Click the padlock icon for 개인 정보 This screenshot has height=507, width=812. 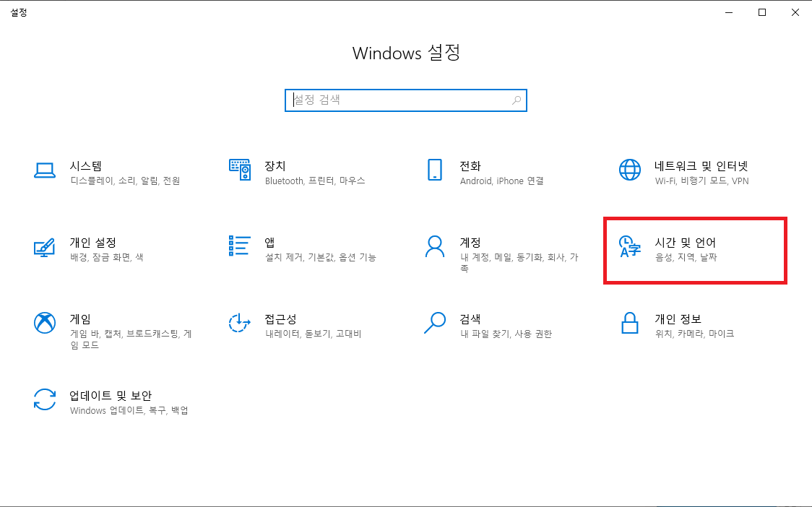pyautogui.click(x=630, y=323)
